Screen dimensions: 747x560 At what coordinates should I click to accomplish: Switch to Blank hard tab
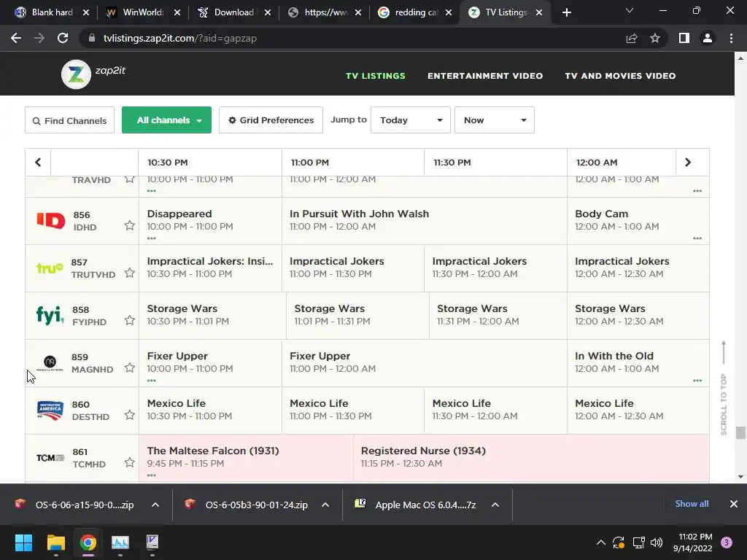(50, 12)
